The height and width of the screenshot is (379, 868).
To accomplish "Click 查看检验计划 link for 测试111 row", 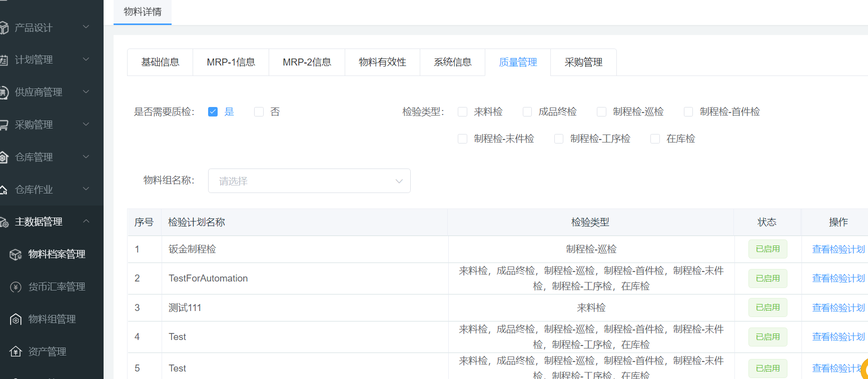I will coord(838,308).
